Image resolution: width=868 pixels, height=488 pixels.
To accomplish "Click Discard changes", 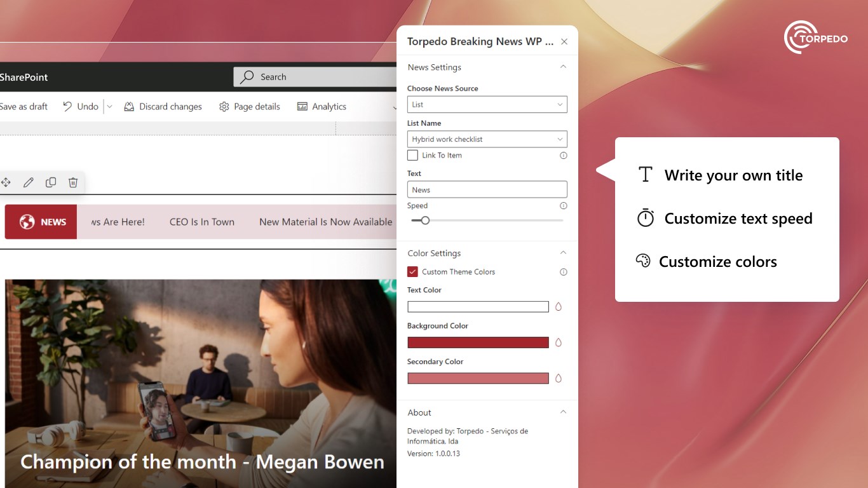I will coord(163,107).
